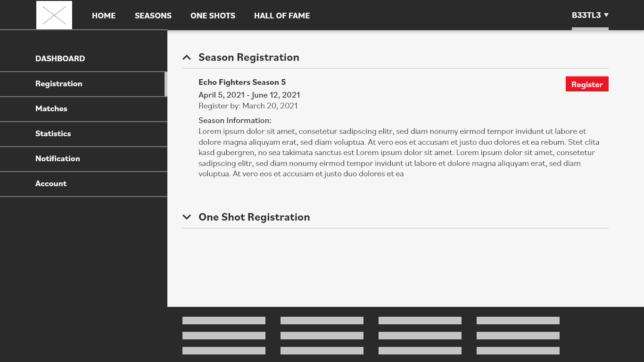Viewport: 644px width, 362px height.
Task: Click the top footer placeholder in last column
Action: coord(518,321)
